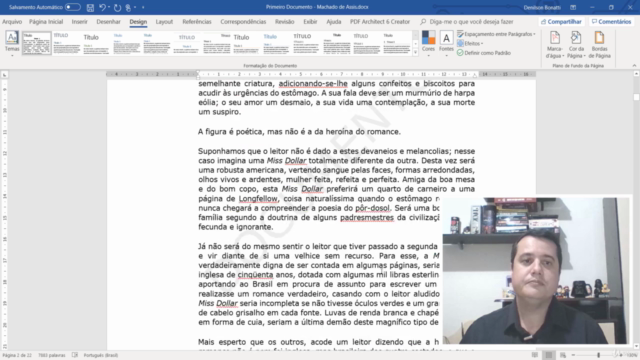Screen dimensions: 640x360
Task: Open the Undo history dropdown arrow
Action: (x=109, y=7)
